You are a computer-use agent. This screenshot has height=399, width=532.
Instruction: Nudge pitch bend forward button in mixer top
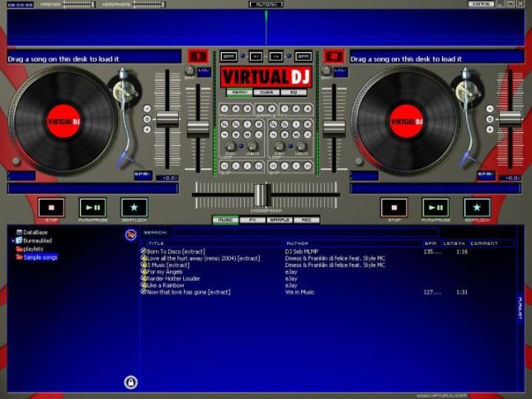(275, 56)
